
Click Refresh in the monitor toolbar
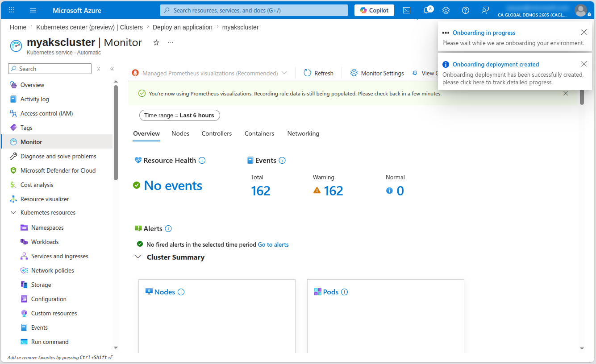click(x=318, y=73)
